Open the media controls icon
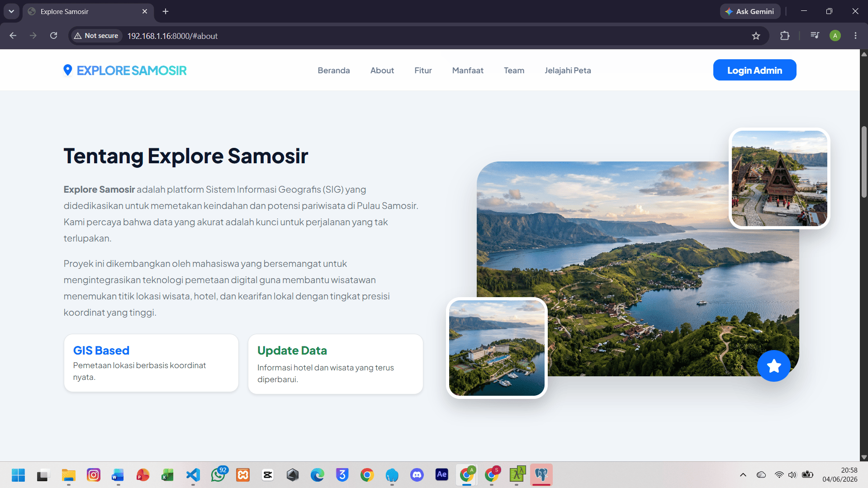 [x=815, y=36]
